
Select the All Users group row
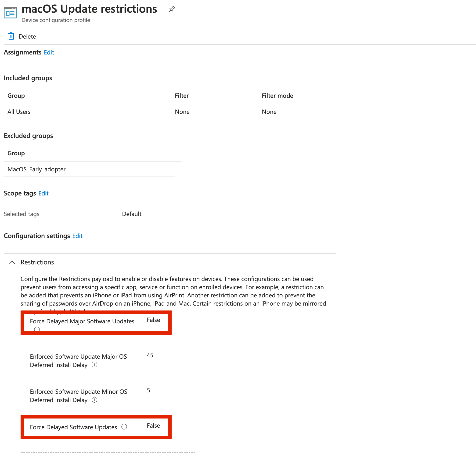click(x=19, y=112)
